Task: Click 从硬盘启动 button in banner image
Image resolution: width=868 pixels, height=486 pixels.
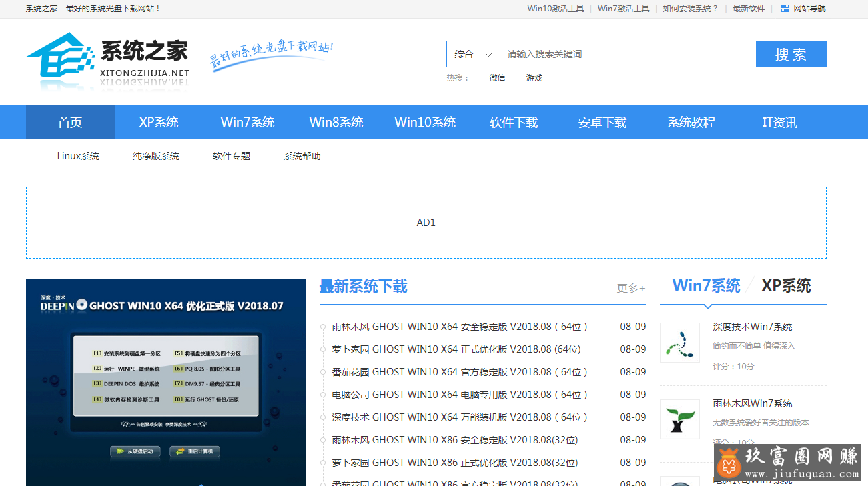Action: point(135,451)
